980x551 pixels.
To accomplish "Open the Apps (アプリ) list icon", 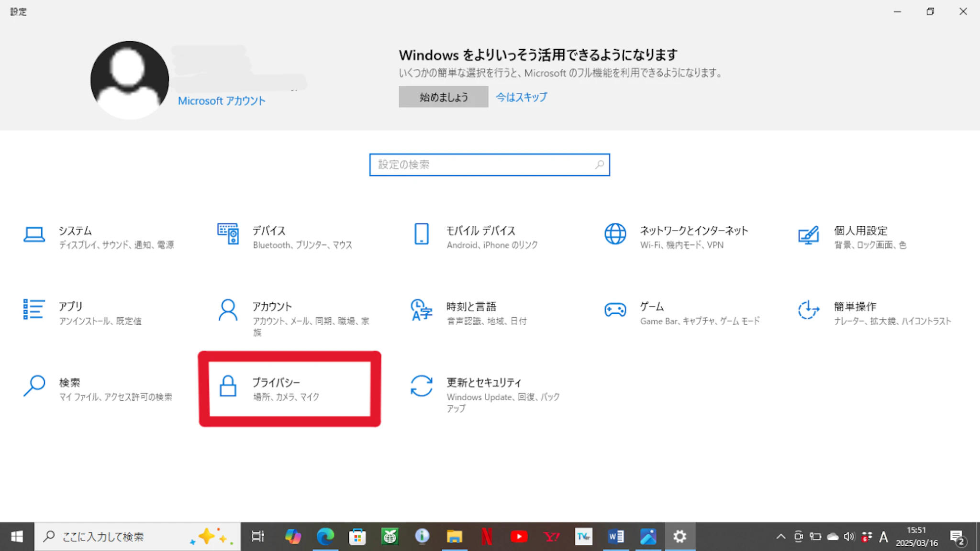I will [x=34, y=309].
